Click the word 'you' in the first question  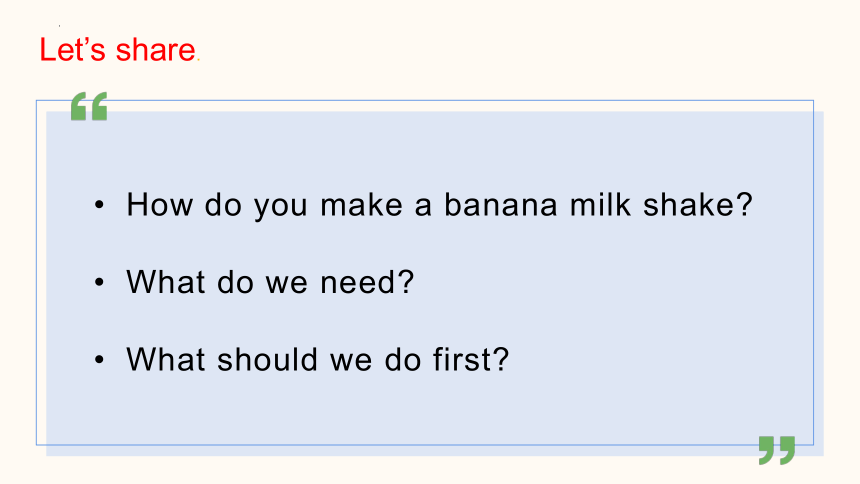tap(280, 207)
